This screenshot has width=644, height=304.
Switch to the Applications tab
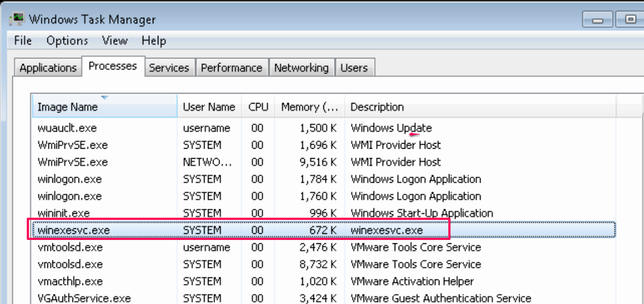pyautogui.click(x=48, y=68)
